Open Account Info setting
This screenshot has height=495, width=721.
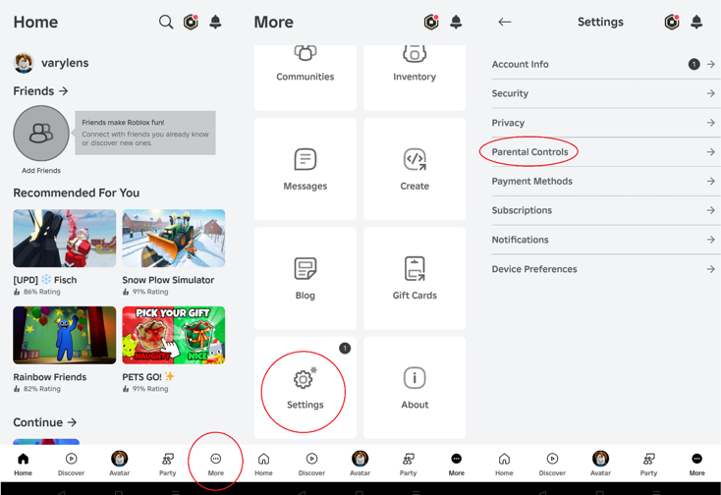click(x=603, y=64)
